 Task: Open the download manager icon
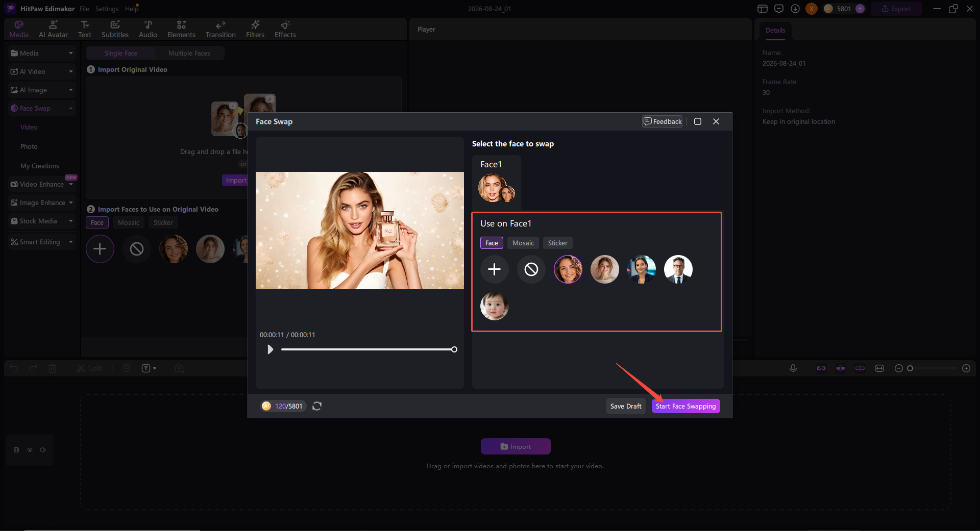point(795,9)
